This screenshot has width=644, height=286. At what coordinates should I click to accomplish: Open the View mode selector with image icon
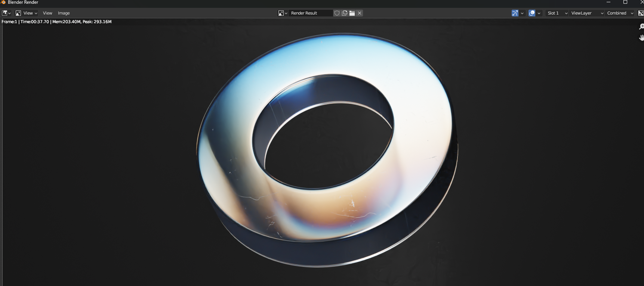[26, 13]
